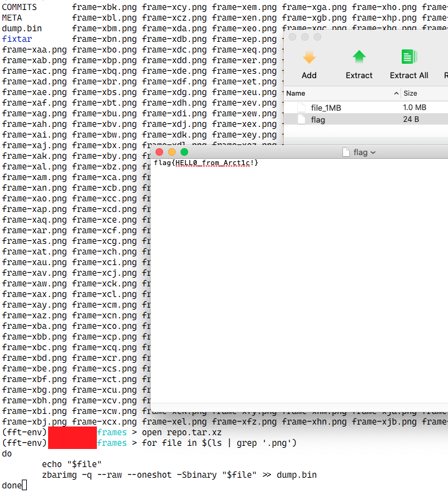Click frame-xel.png in terminal listing
448x494 pixels.
pos(174,421)
